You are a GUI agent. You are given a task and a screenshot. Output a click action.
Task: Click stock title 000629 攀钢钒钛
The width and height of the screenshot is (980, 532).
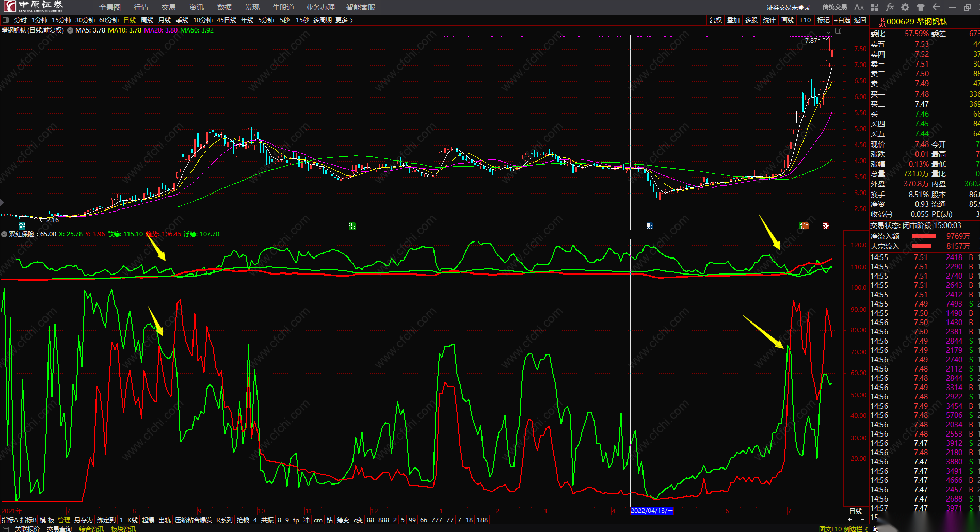click(917, 22)
